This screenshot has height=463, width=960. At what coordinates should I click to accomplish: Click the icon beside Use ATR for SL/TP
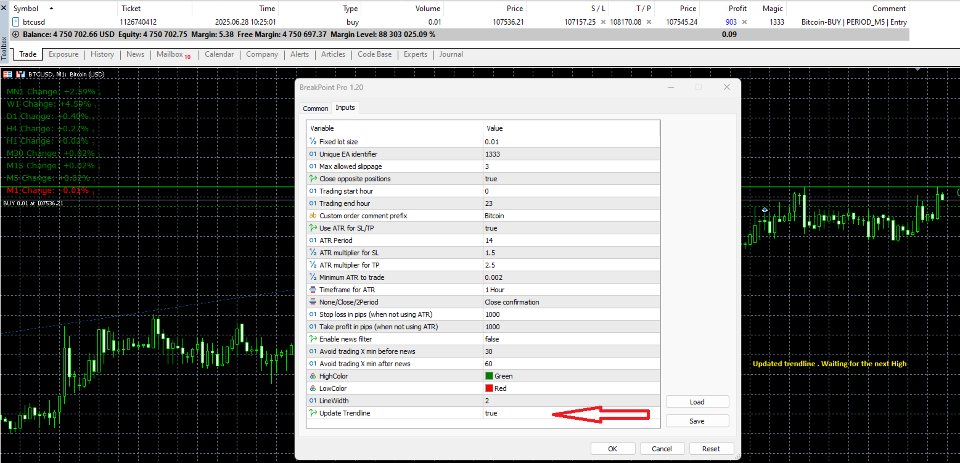313,228
